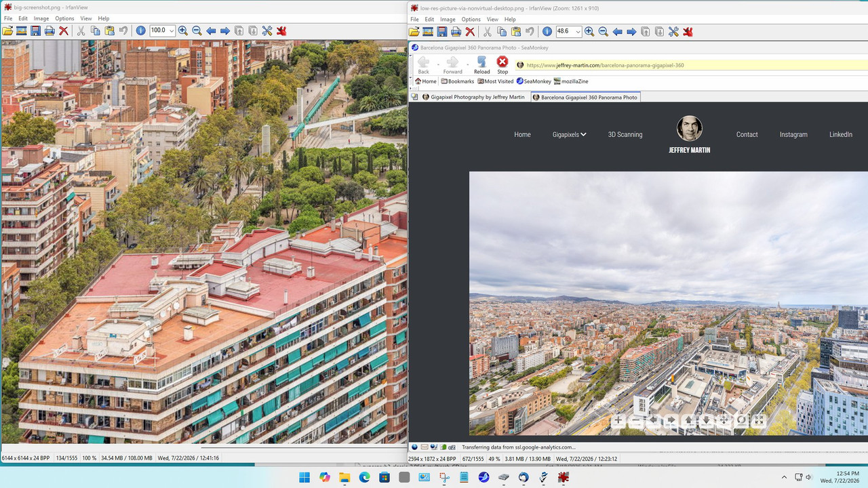Screen dimensions: 868x488
Task: Click status bar date "Wed, 7/22/2026 / 12:23:12"
Action: (587, 459)
